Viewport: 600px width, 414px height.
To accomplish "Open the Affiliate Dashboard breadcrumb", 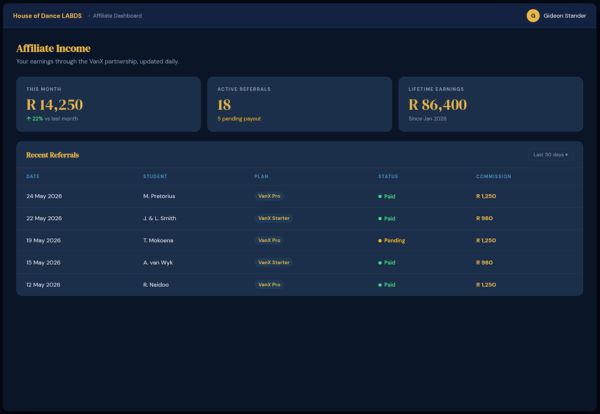I will pos(117,16).
